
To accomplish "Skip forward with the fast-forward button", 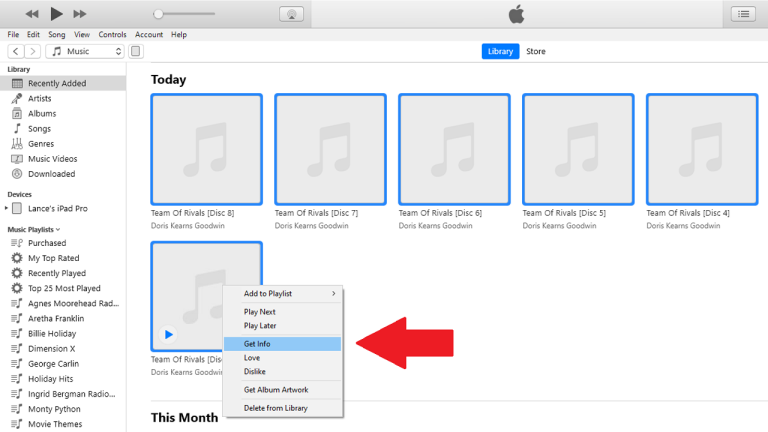I will click(79, 14).
